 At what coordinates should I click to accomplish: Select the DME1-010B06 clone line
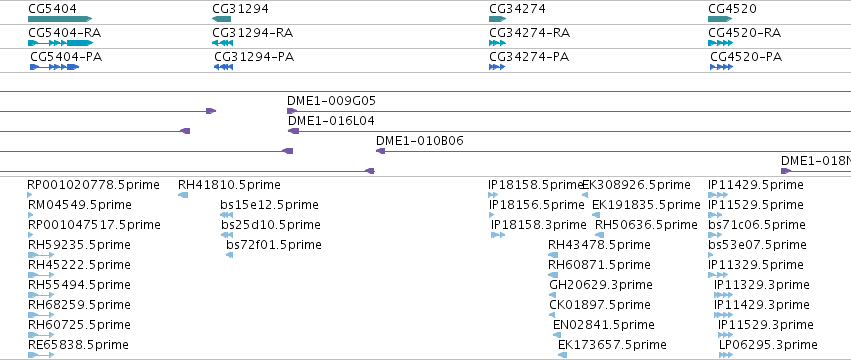[613, 151]
